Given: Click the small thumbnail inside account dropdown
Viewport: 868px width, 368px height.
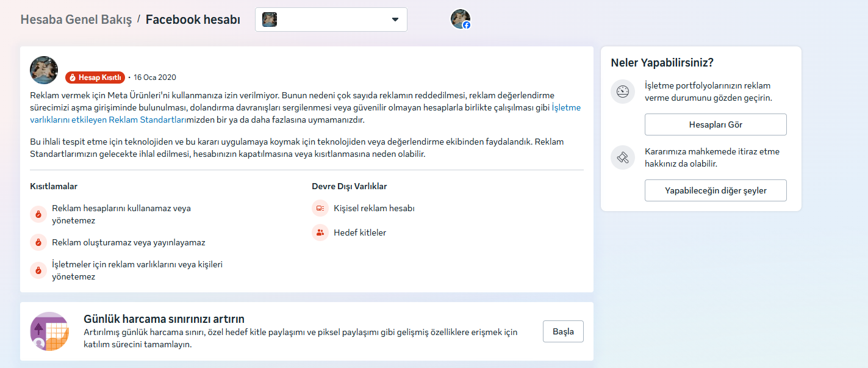Looking at the screenshot, I should pos(270,20).
